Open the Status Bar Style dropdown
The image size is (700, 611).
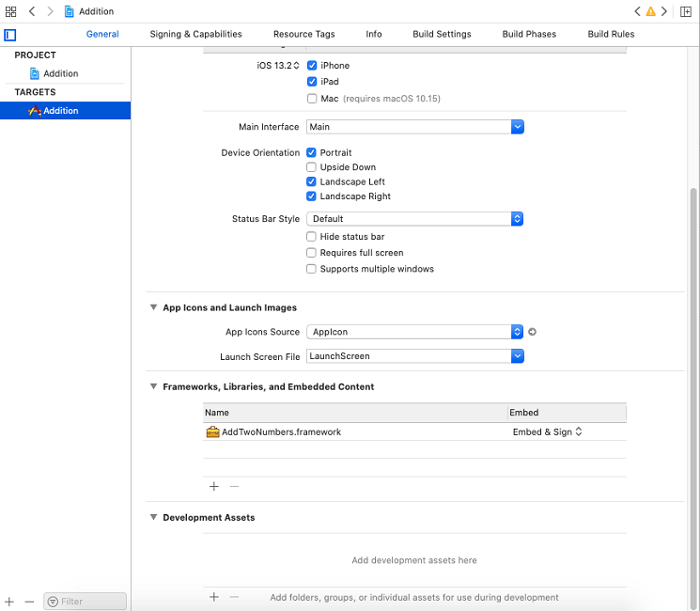(414, 219)
